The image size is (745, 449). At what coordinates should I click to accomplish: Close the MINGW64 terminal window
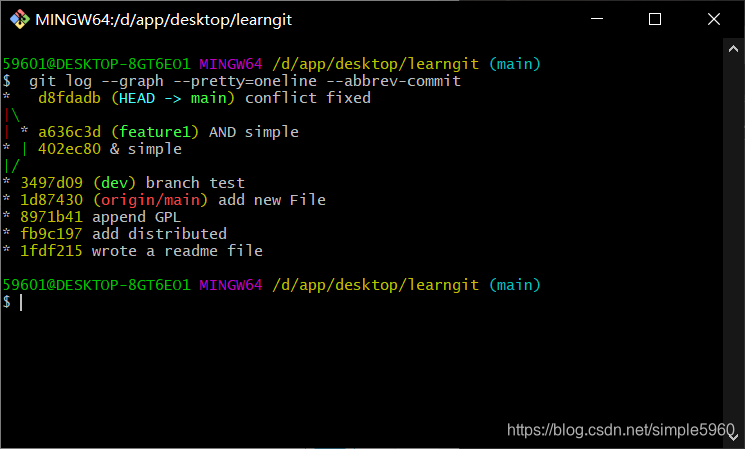tap(714, 19)
